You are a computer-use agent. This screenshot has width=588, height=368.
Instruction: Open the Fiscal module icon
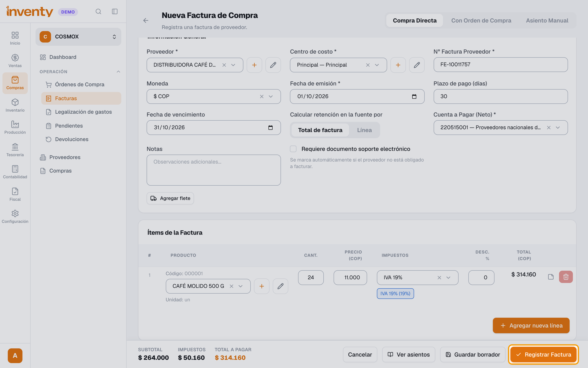[x=15, y=194]
